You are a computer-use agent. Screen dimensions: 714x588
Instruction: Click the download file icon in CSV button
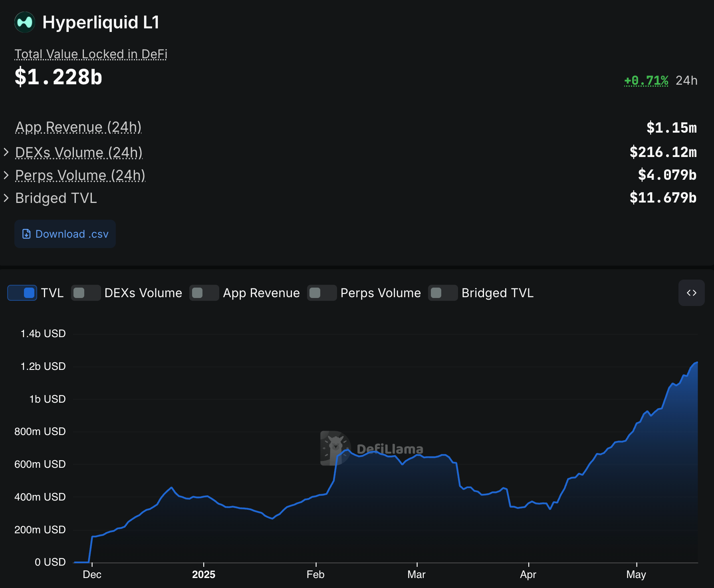[26, 234]
